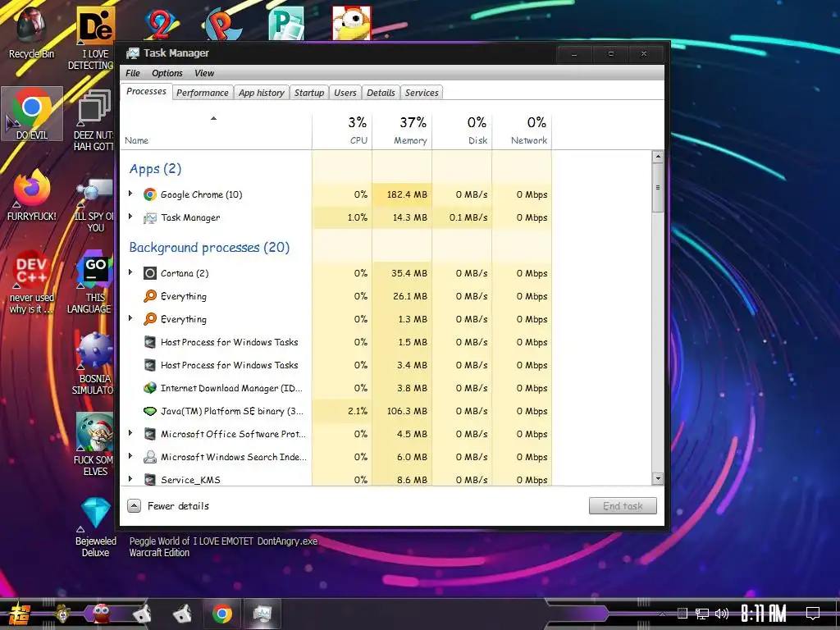
Task: Select FURRYFUCK! Firefox desktop shortcut
Action: (32, 195)
